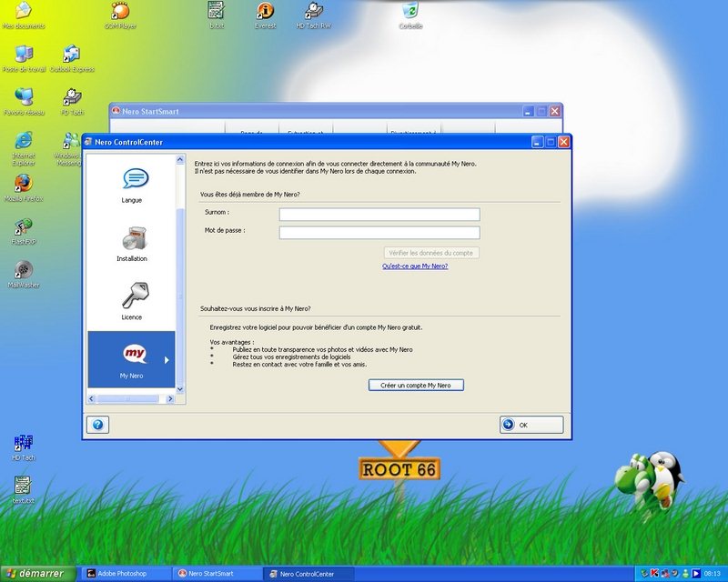This screenshot has width=728, height=582.
Task: Focus the Surnom input field
Action: (379, 214)
